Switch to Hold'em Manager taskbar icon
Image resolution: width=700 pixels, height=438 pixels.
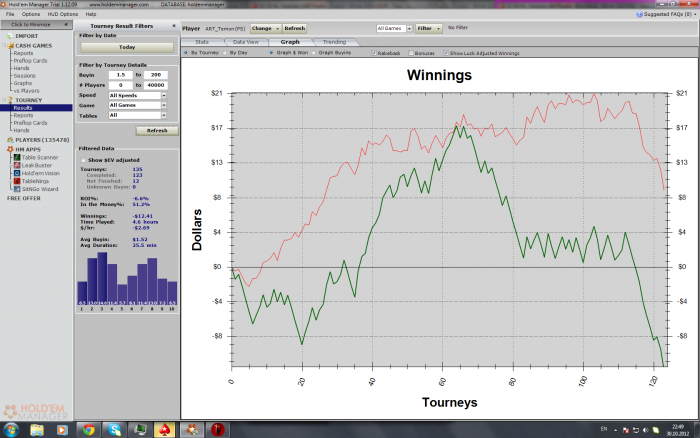click(192, 430)
